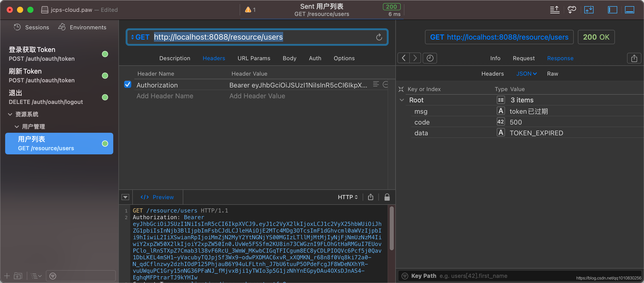Image resolution: width=644 pixels, height=283 pixels.
Task: Open the Raw response tab
Action: click(552, 74)
